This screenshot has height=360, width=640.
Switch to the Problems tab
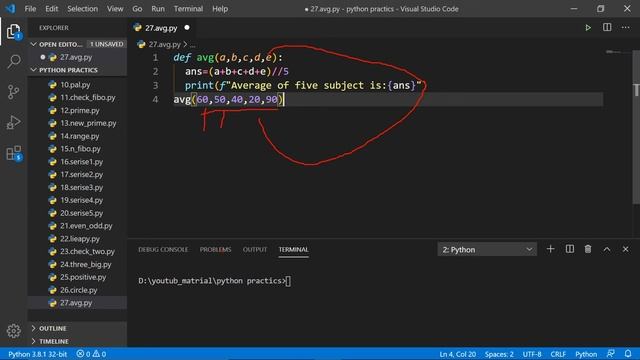(x=216, y=249)
